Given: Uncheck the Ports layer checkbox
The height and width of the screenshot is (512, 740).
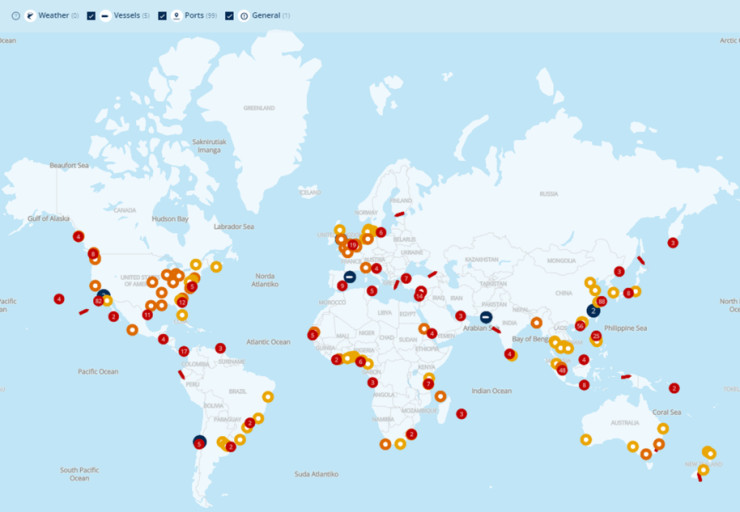Looking at the screenshot, I should pyautogui.click(x=162, y=16).
